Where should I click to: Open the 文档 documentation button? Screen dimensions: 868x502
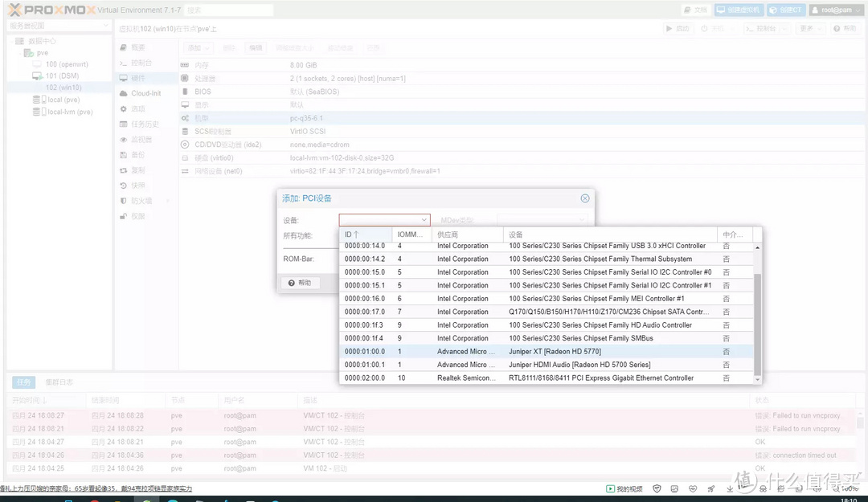coord(695,10)
